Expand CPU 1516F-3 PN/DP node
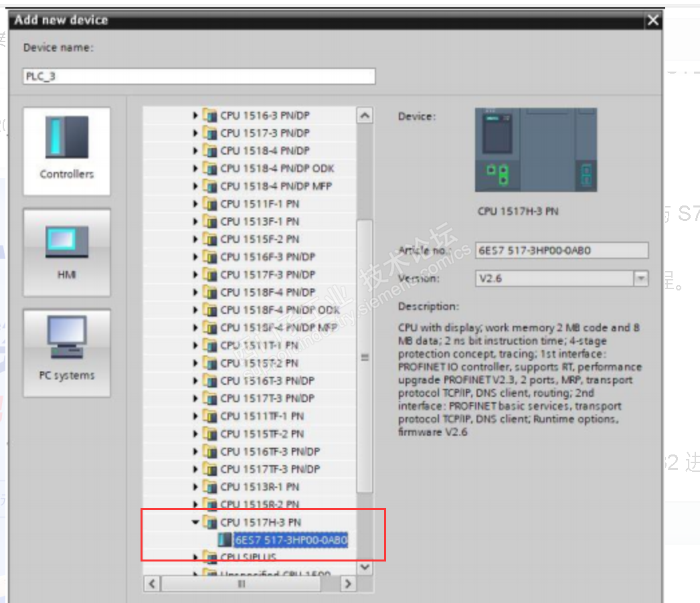The height and width of the screenshot is (603, 700). (x=195, y=257)
